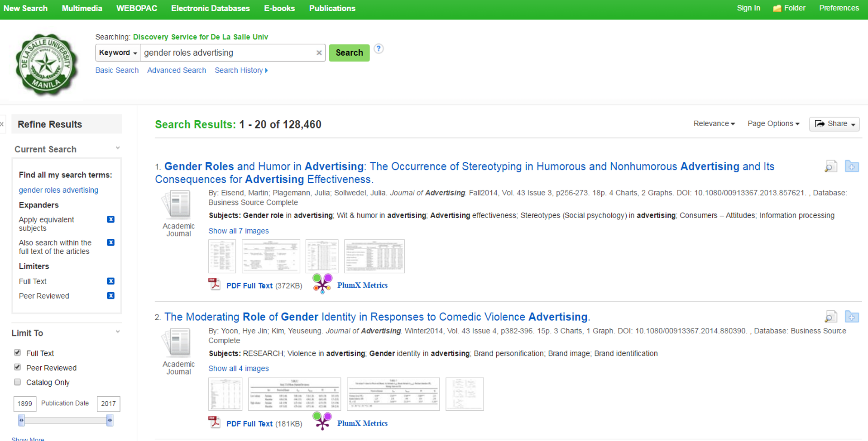Switch to Basic Search

117,71
